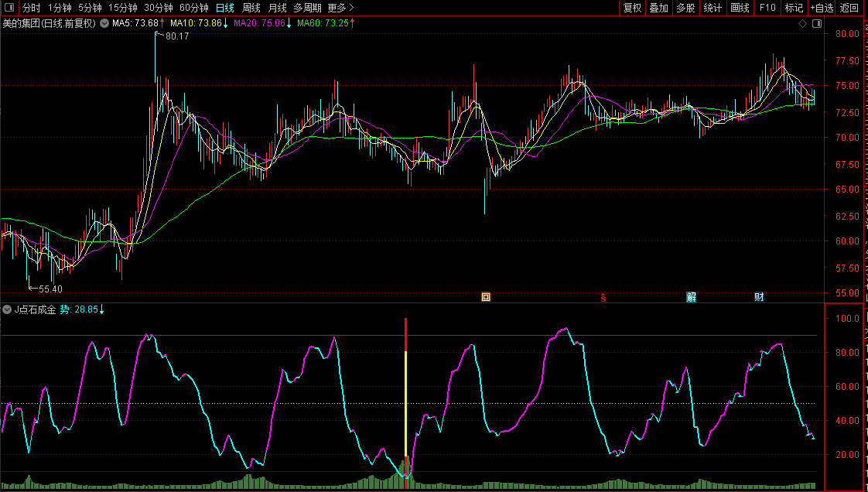Open the 画线 drawing tools
The image size is (868, 492).
pos(740,8)
